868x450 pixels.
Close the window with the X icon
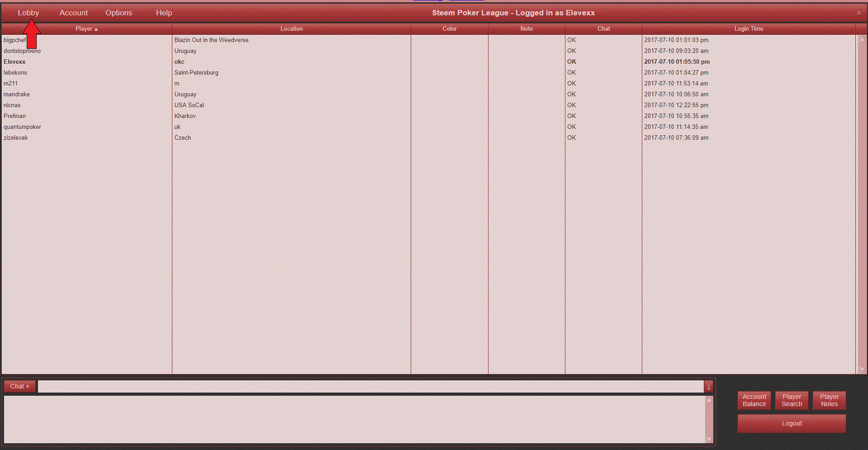tap(859, 13)
